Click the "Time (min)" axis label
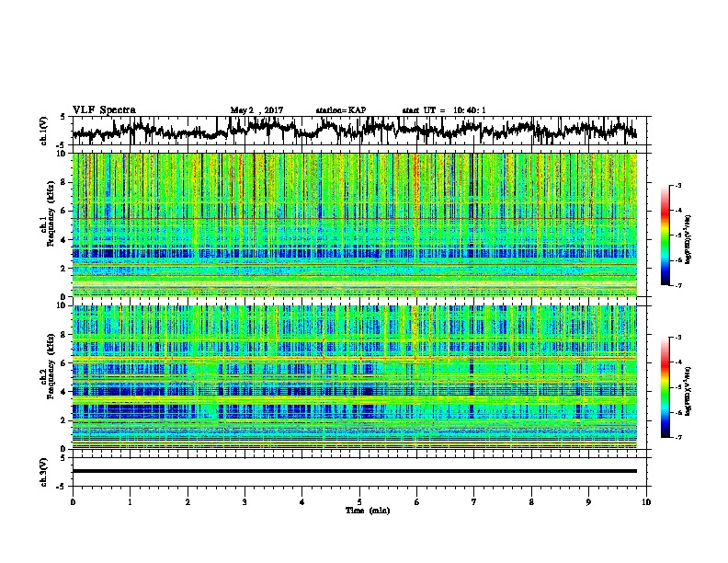728x563 pixels. (x=368, y=511)
